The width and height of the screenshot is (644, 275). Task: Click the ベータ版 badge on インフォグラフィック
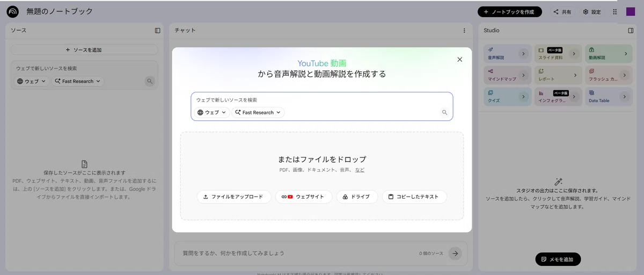point(561,93)
